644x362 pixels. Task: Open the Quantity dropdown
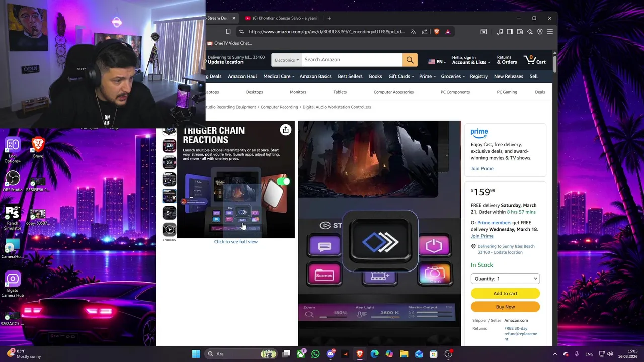coord(505,279)
